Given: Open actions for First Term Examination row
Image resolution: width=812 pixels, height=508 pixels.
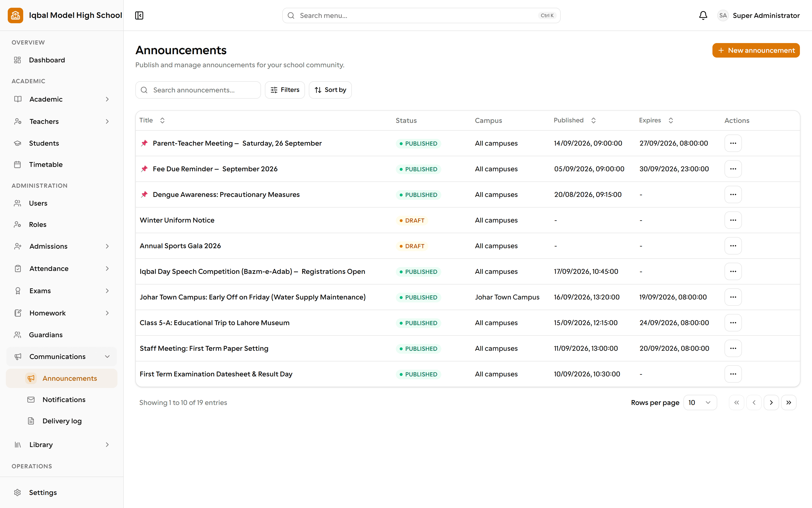Looking at the screenshot, I should 733,374.
